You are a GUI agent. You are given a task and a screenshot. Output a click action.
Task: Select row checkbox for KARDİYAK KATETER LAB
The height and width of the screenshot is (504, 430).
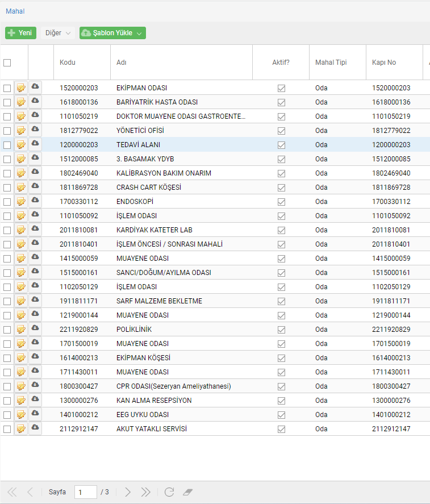click(7, 230)
